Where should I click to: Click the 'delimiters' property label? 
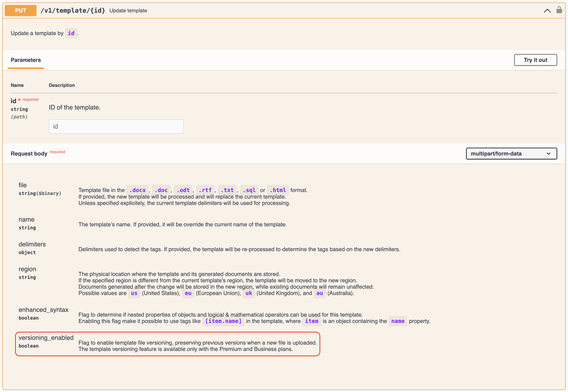point(32,244)
